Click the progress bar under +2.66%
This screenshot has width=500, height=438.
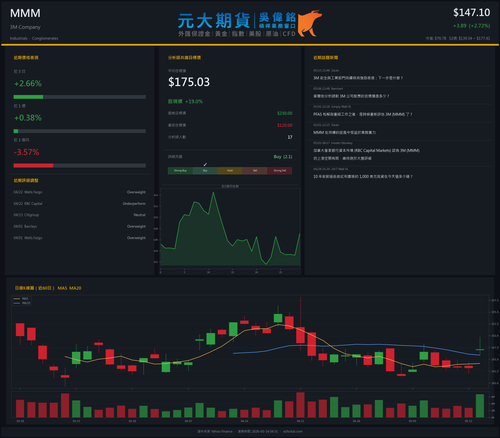(x=80, y=97)
